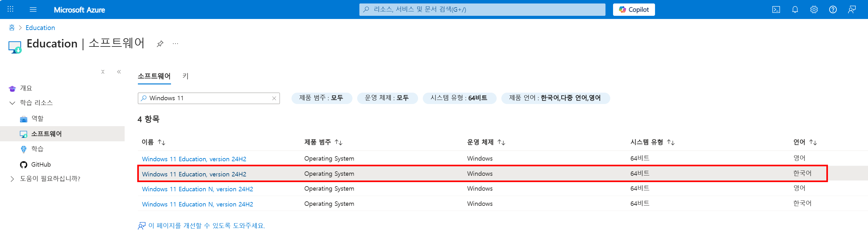
Task: Open the more options ellipsis next to title
Action: (175, 44)
